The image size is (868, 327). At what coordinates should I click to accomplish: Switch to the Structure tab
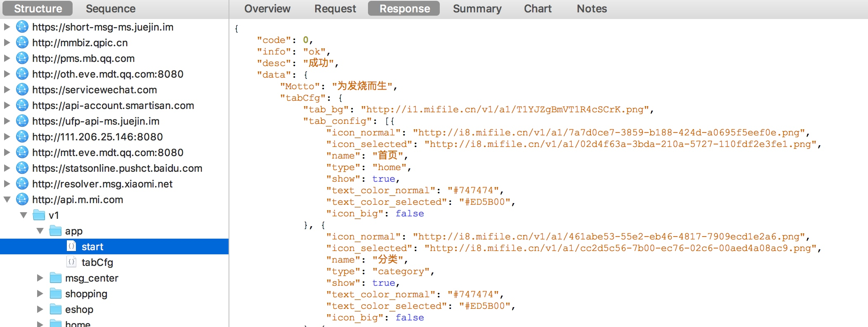[x=38, y=9]
